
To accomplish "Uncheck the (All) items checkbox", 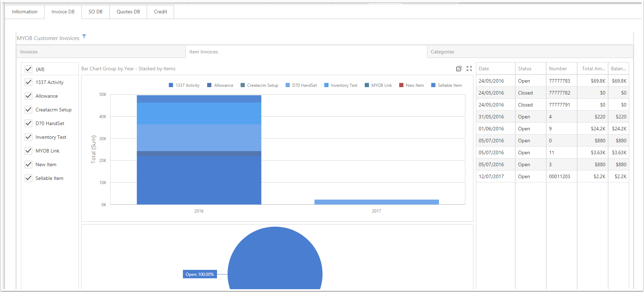I will coord(28,69).
